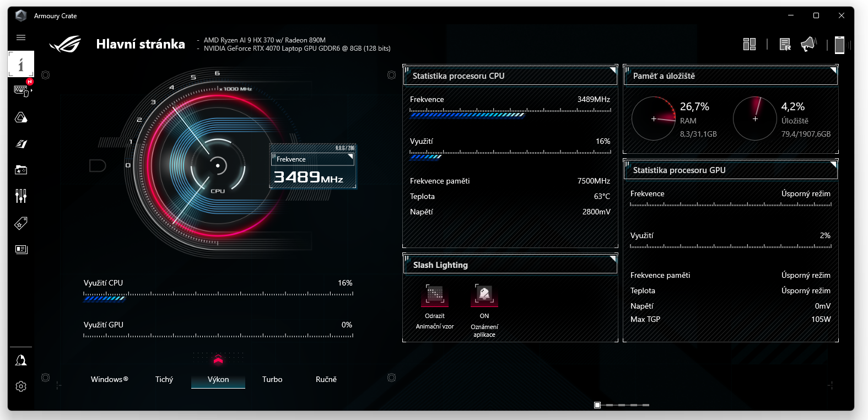Click the Hlavní stránka page title
This screenshot has height=420, width=868.
click(141, 44)
